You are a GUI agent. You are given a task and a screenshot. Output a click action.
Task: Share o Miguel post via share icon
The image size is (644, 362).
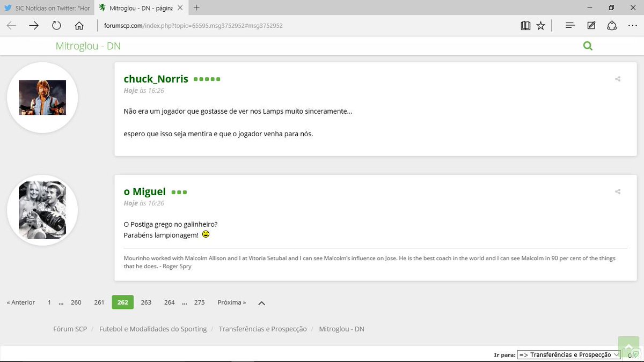618,191
